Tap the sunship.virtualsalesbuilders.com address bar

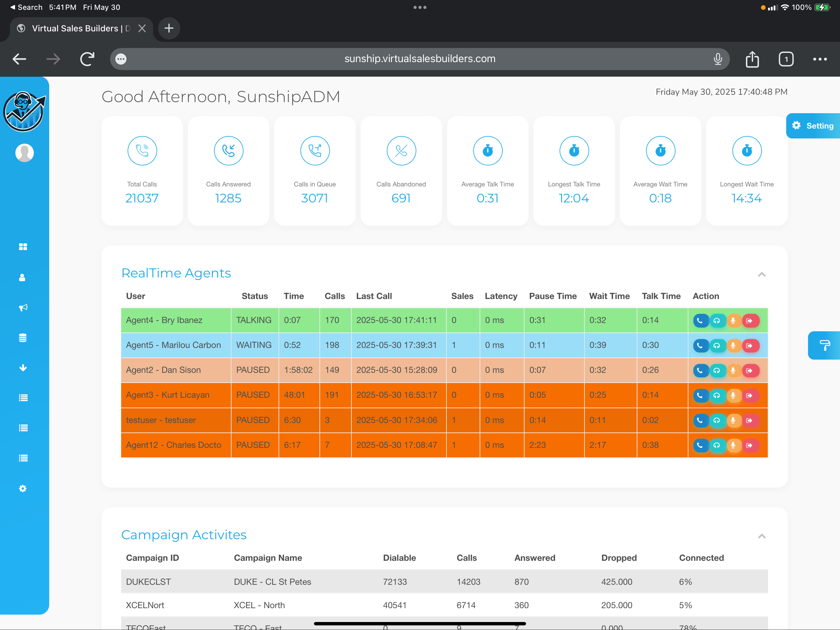pos(419,59)
